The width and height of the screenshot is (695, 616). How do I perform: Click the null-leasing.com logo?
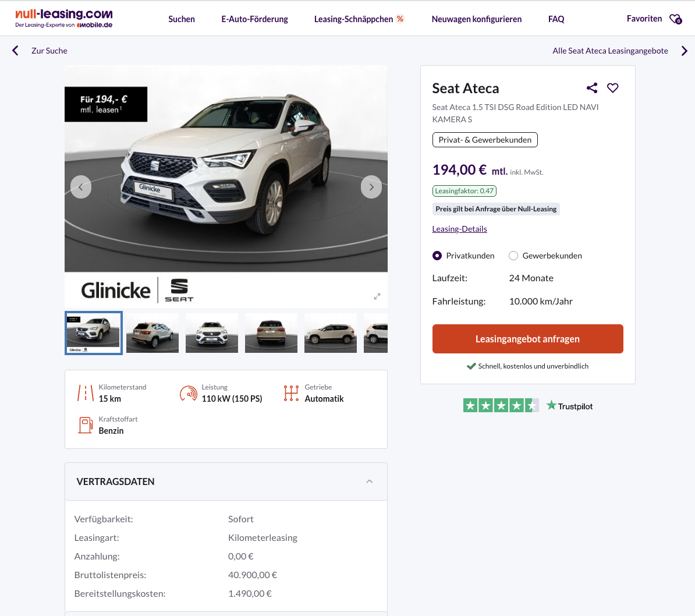[x=64, y=18]
